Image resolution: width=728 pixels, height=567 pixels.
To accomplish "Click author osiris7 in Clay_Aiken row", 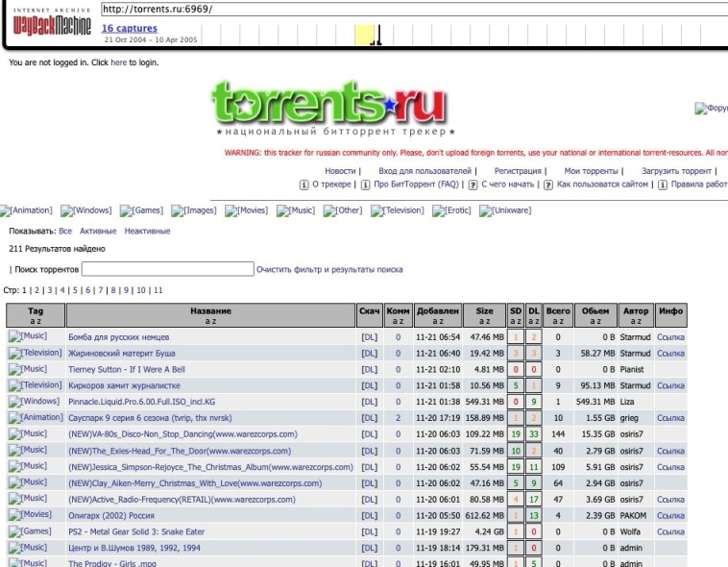I will click(x=631, y=483).
